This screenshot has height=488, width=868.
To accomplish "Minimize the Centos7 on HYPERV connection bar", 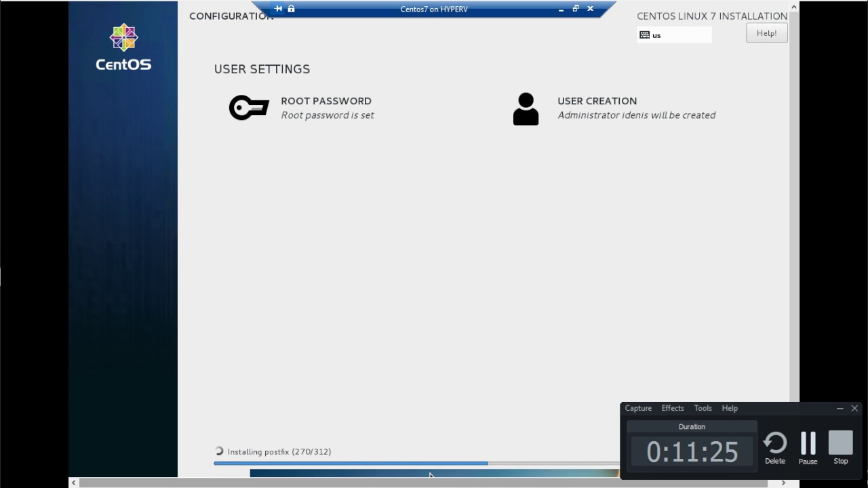I will point(561,9).
